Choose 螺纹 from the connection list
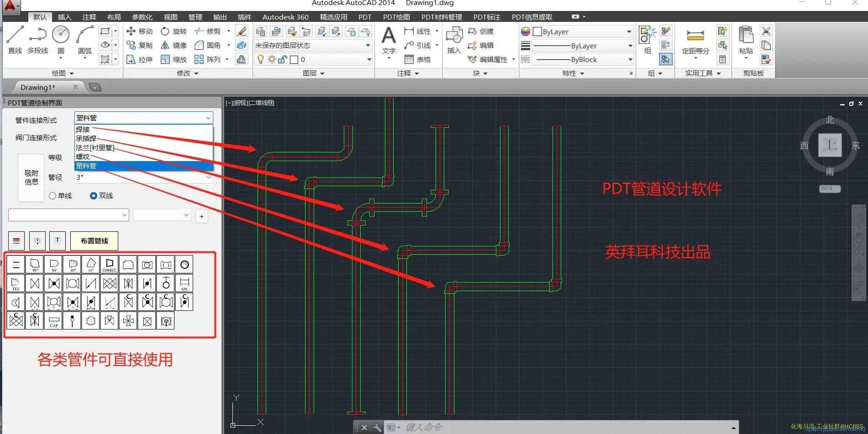The width and height of the screenshot is (868, 434). pos(83,157)
